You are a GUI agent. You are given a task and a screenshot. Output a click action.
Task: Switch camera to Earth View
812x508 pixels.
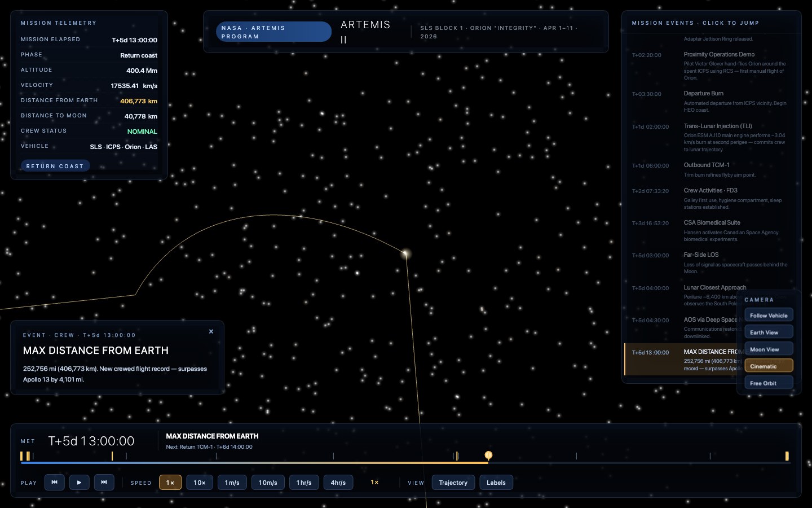click(x=769, y=332)
